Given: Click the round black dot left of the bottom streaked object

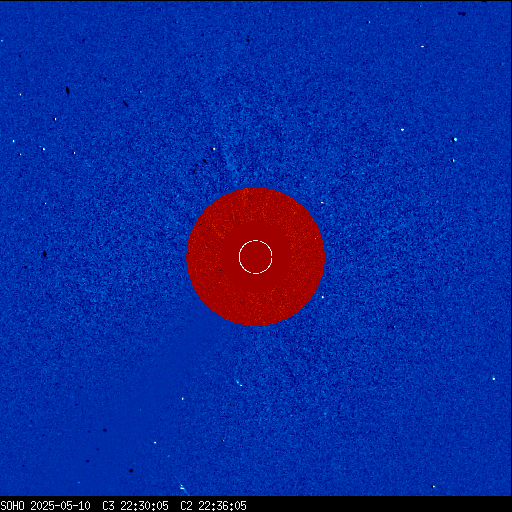Looking at the screenshot, I should pos(131,471).
